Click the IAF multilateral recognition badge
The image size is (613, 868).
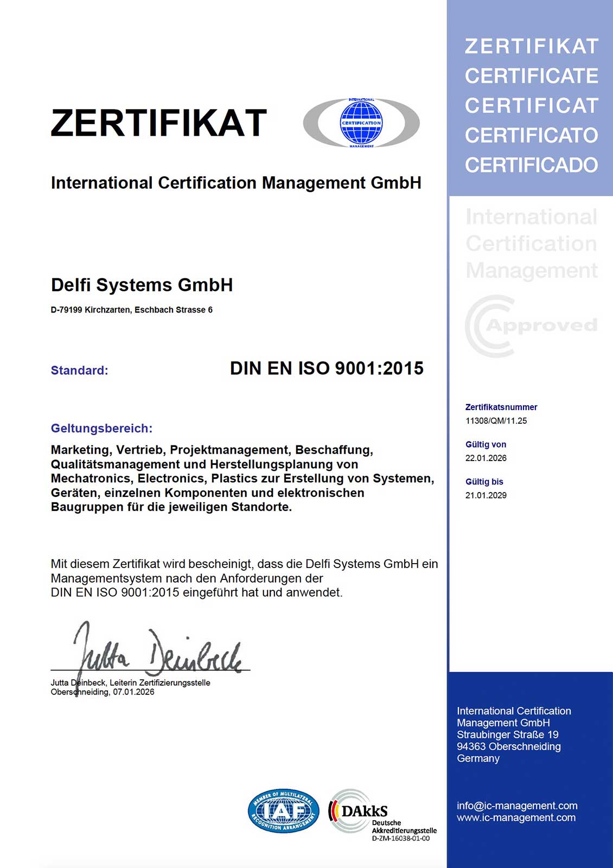click(283, 810)
